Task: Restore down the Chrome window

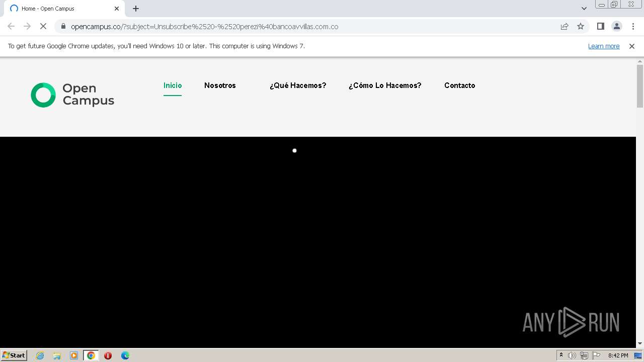Action: pyautogui.click(x=614, y=5)
